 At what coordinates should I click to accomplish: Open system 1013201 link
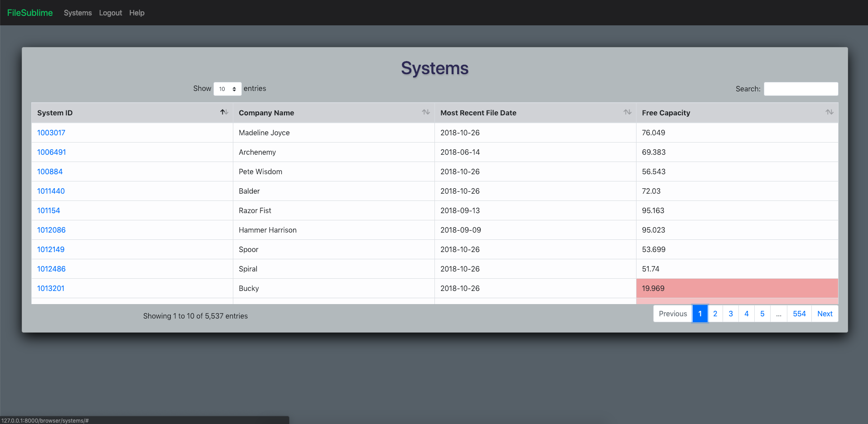(51, 288)
